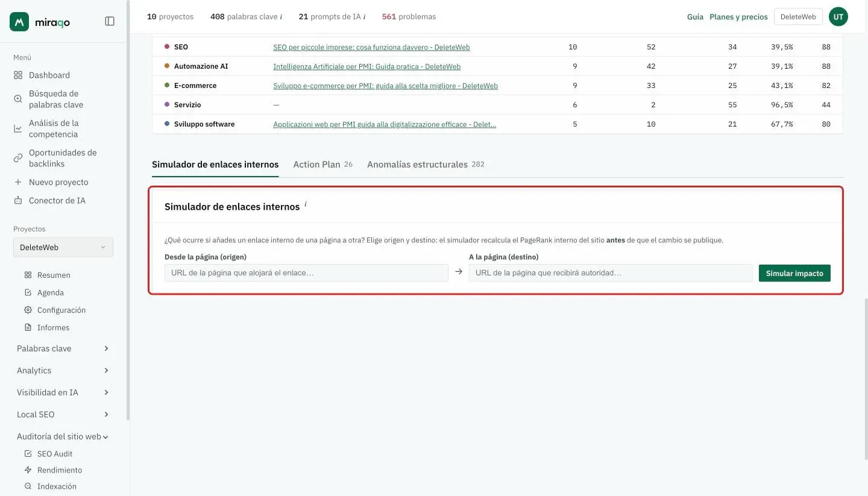Expand the Visibilidad en IA section

[x=63, y=392]
